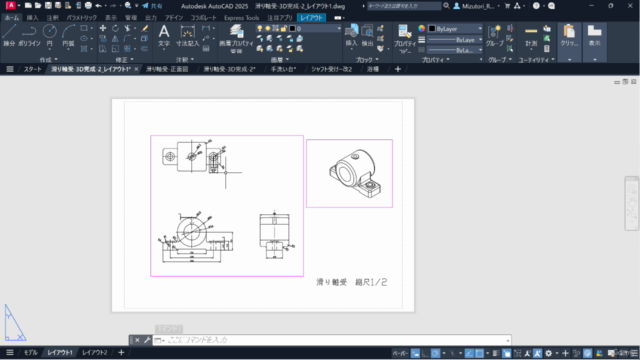The image size is (640, 360).
Task: Open the 挿入 (Insert) ribbon tab
Action: coord(32,18)
